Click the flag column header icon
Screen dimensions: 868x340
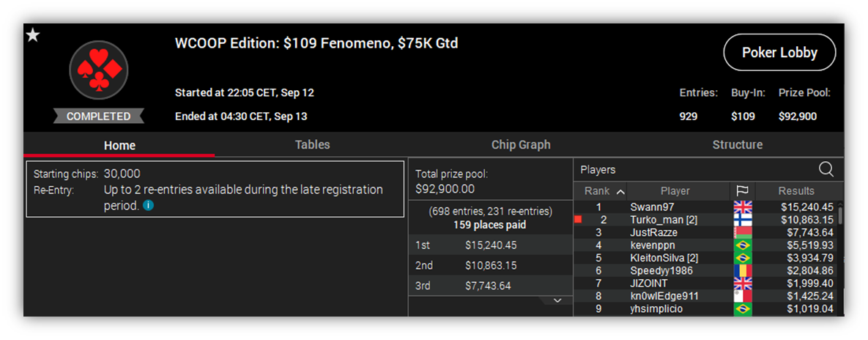click(x=742, y=191)
